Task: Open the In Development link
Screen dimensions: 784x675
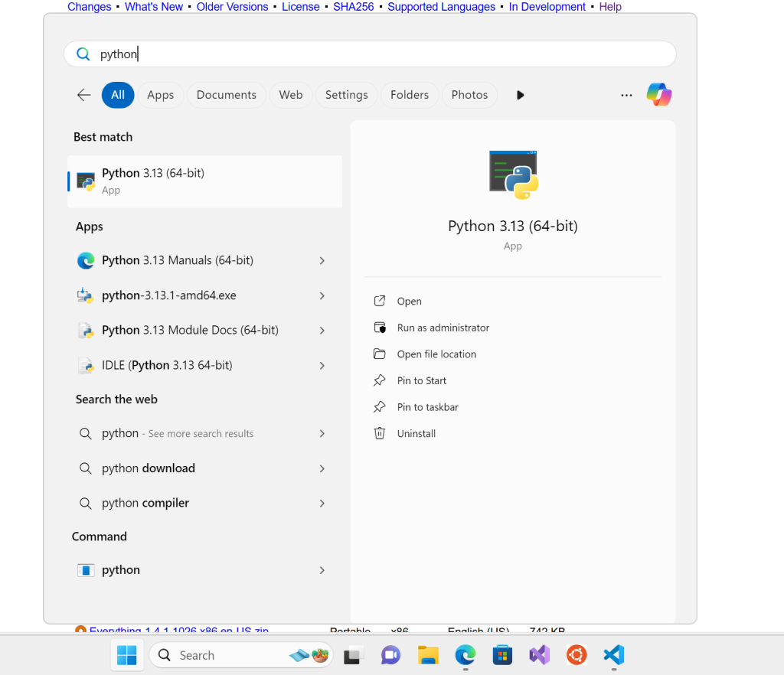Action: 547,7
